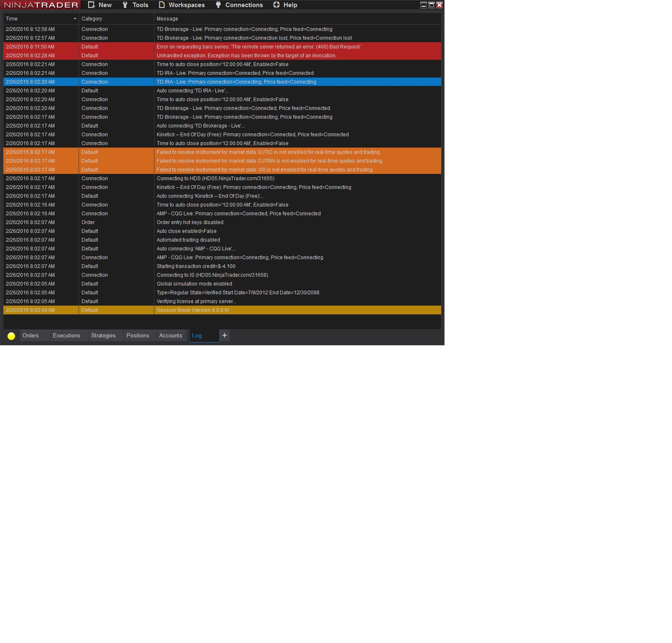Click the New window icon

(x=91, y=5)
